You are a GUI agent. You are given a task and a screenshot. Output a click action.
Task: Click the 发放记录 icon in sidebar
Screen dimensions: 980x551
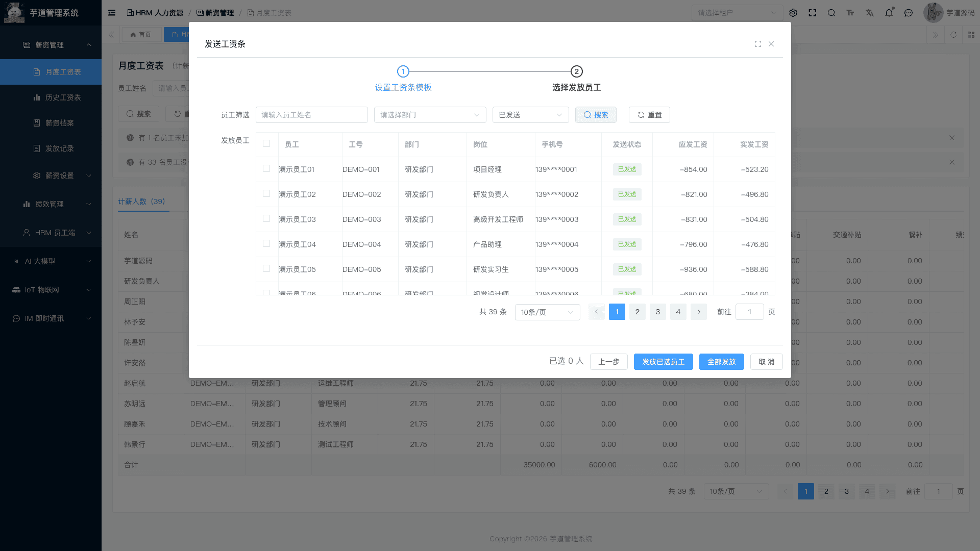[37, 148]
